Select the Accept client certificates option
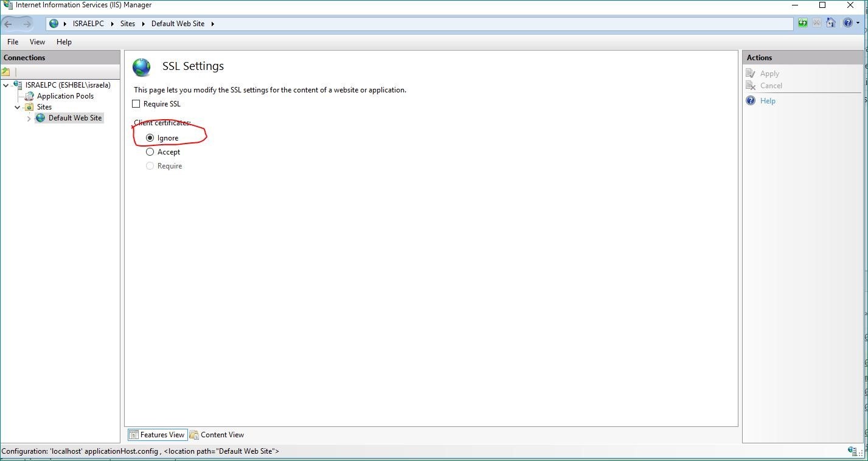Image resolution: width=868 pixels, height=461 pixels. tap(150, 151)
